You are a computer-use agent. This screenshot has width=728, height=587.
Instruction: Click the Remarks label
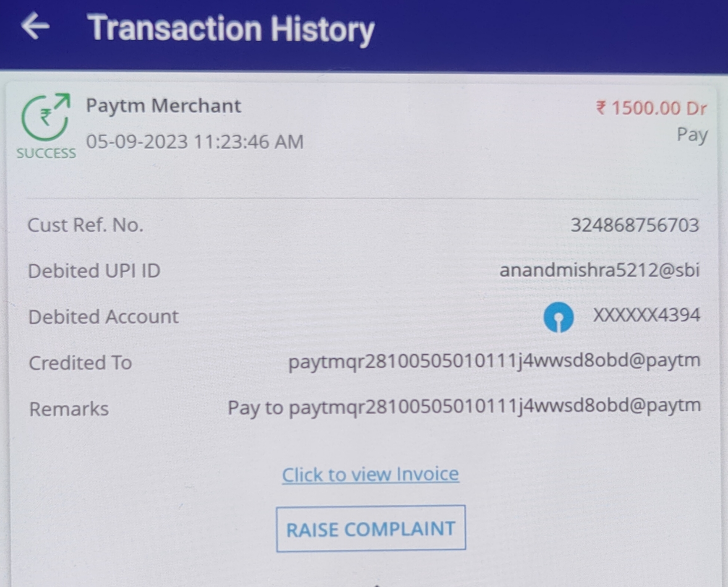point(69,409)
